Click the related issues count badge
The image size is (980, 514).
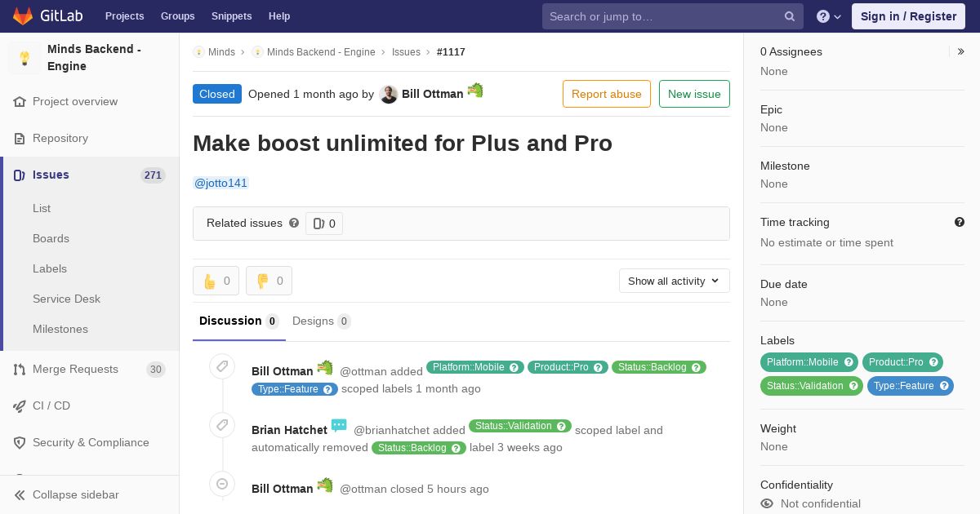pos(324,224)
